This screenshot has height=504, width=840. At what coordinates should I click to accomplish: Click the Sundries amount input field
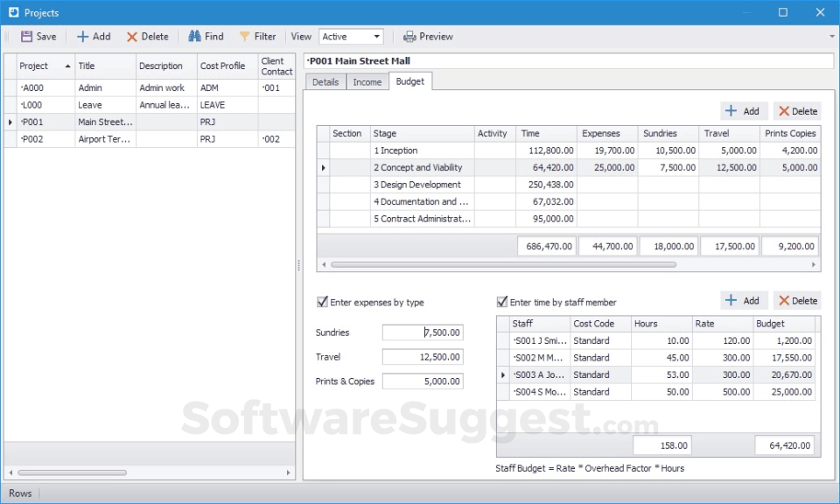coord(422,332)
